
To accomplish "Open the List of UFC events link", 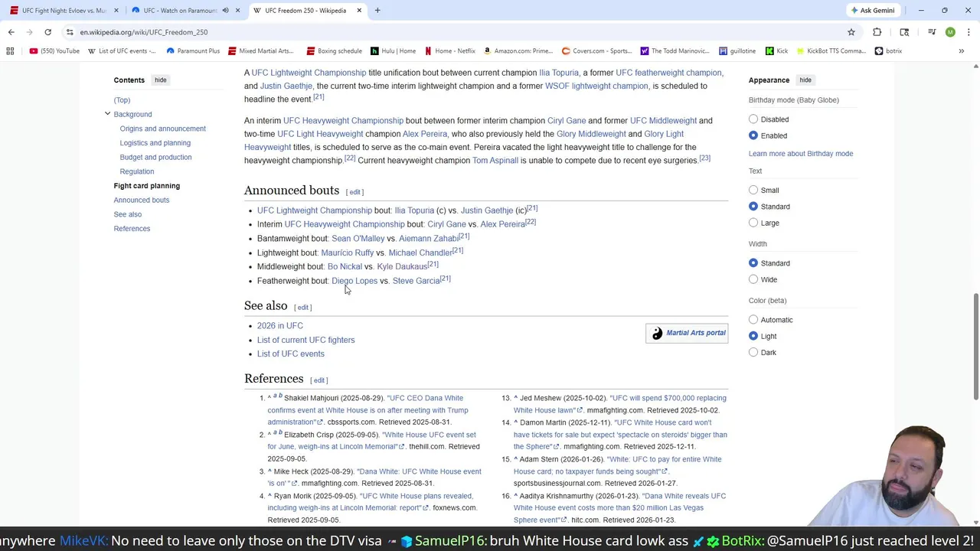I will tap(291, 354).
